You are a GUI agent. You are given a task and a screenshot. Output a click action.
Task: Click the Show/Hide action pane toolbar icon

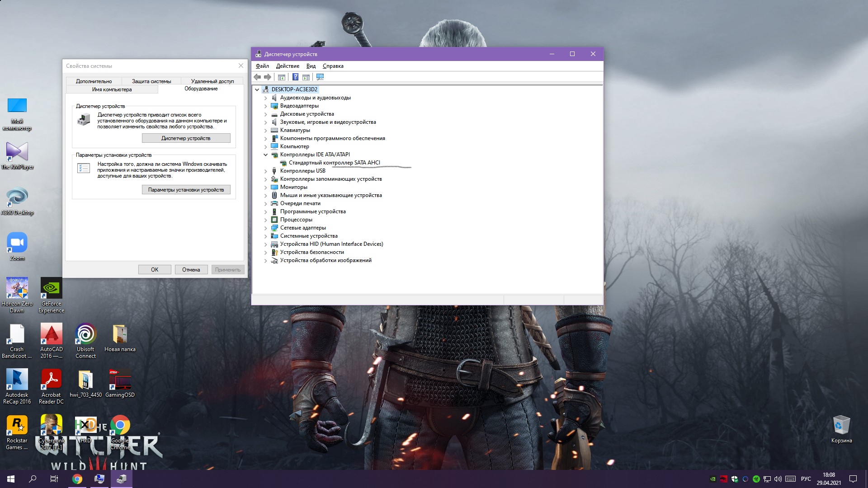[x=306, y=77]
